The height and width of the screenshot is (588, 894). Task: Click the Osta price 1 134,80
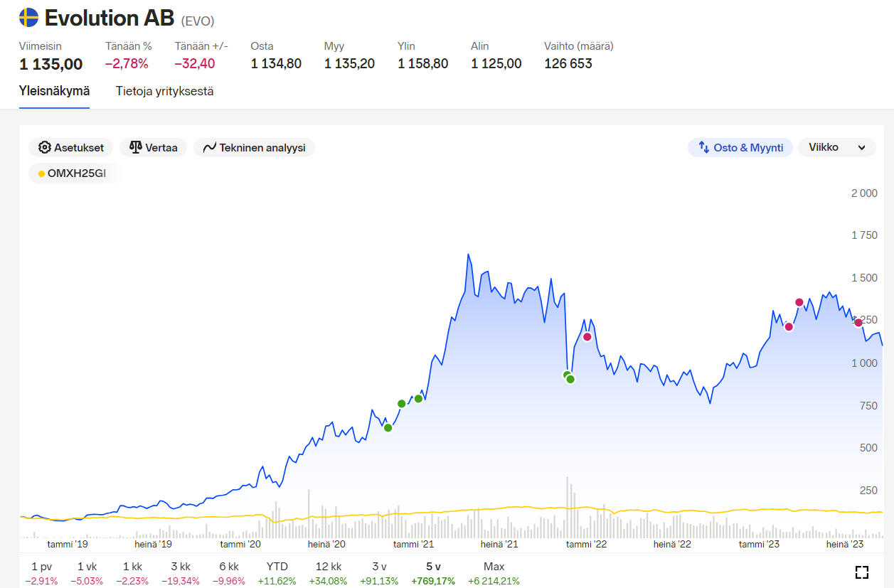(x=276, y=64)
